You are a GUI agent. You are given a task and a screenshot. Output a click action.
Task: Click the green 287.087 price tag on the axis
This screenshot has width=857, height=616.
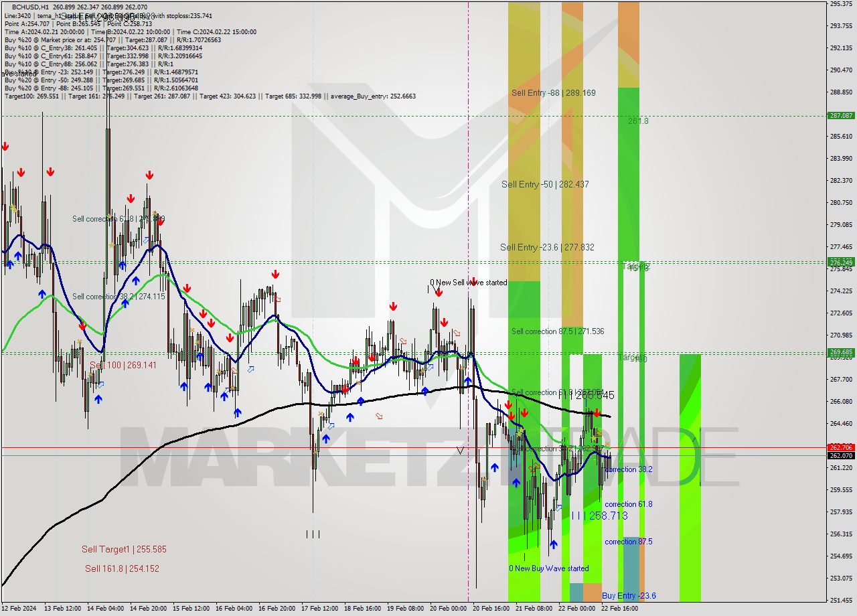coord(841,115)
